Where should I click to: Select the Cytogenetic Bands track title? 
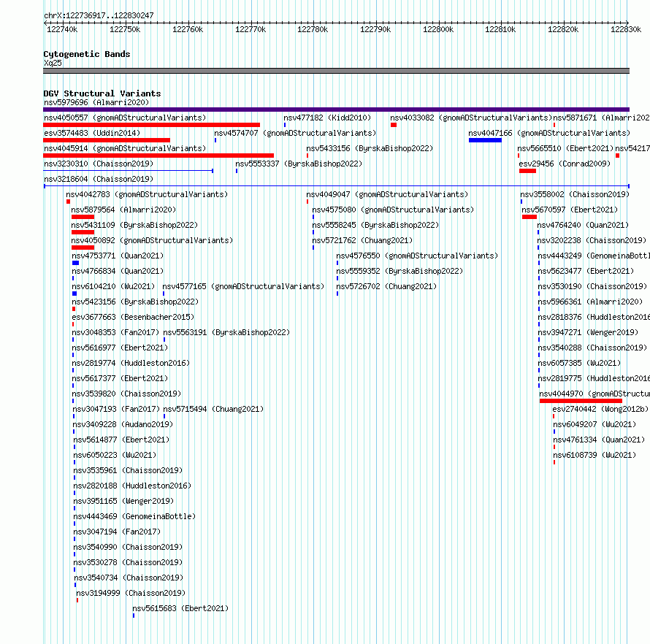(x=87, y=54)
